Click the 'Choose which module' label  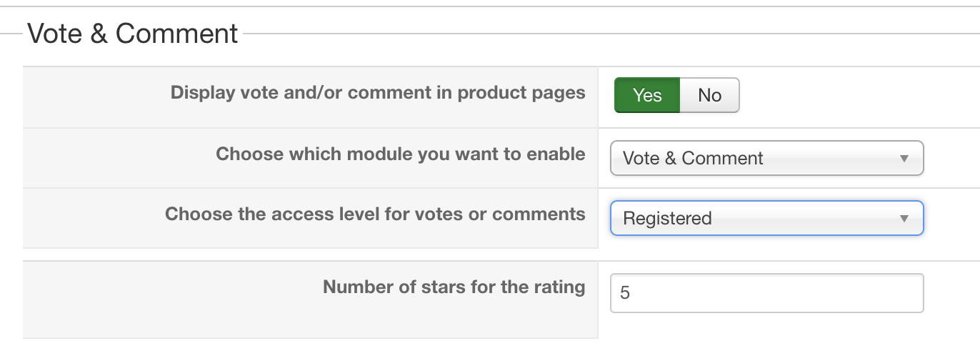pyautogui.click(x=400, y=154)
